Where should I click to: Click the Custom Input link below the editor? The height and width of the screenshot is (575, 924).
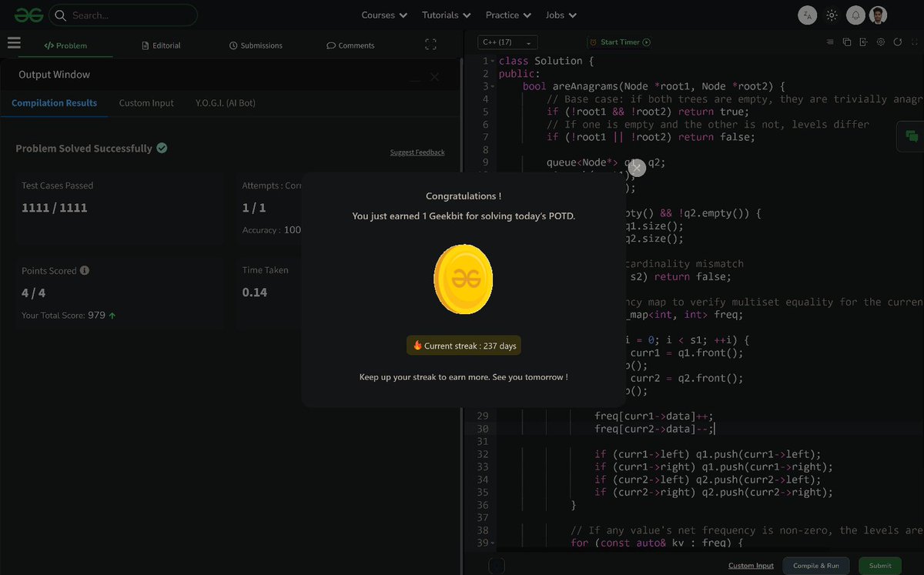click(x=751, y=566)
